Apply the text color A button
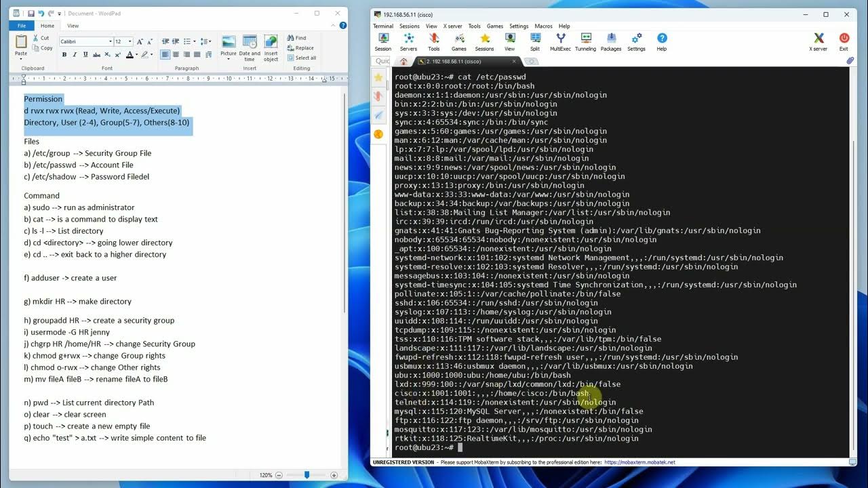The width and height of the screenshot is (868, 488). [130, 55]
